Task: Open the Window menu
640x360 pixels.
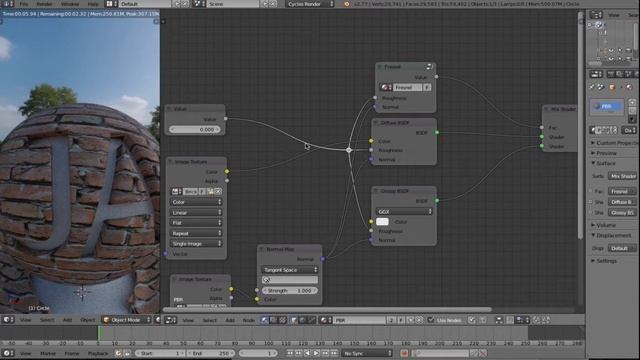Action: [70, 4]
